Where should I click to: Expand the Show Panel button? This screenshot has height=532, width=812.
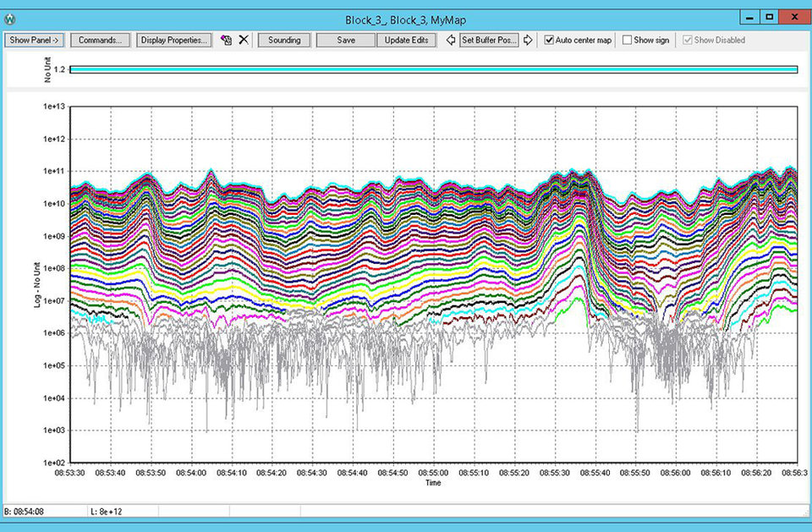34,40
